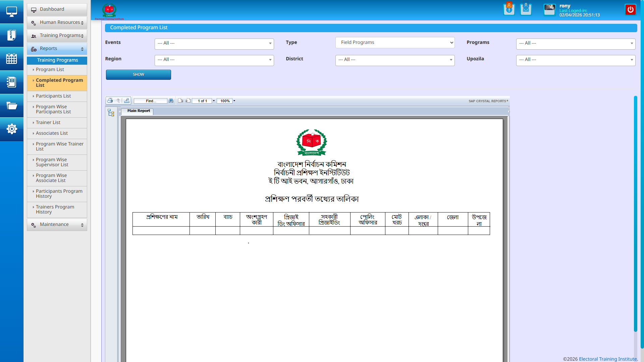Click the export report icon

coord(126,101)
